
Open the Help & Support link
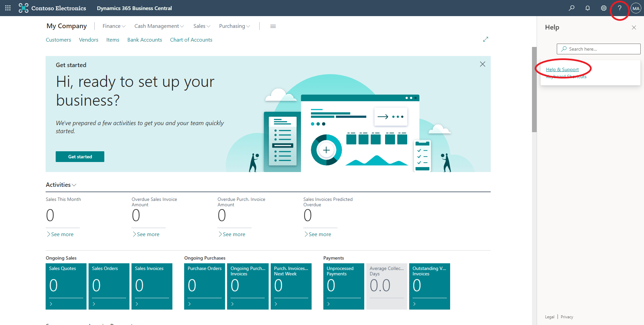tap(562, 69)
